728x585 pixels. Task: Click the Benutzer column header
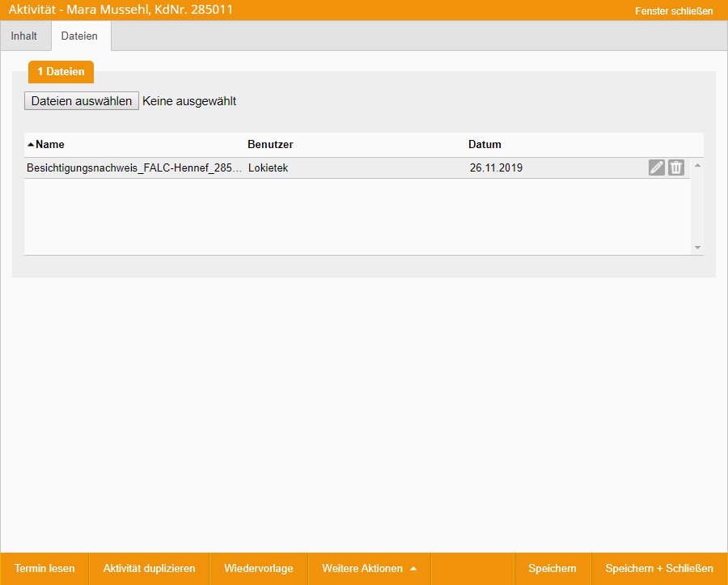[x=270, y=145]
